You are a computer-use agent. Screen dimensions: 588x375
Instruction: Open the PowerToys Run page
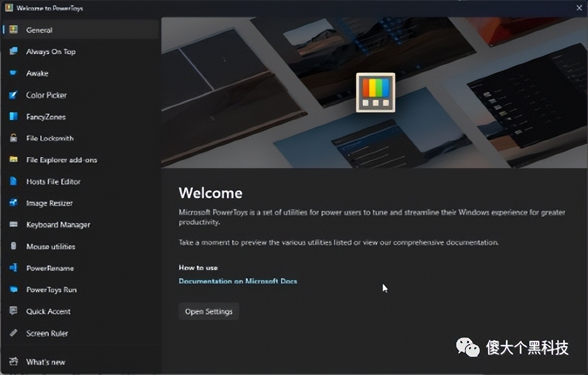point(80,289)
